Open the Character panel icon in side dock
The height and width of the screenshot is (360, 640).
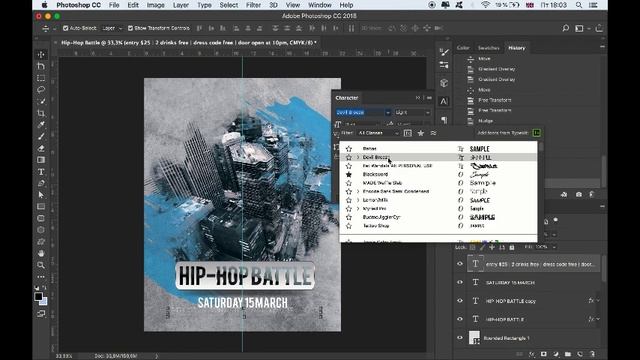(x=444, y=101)
